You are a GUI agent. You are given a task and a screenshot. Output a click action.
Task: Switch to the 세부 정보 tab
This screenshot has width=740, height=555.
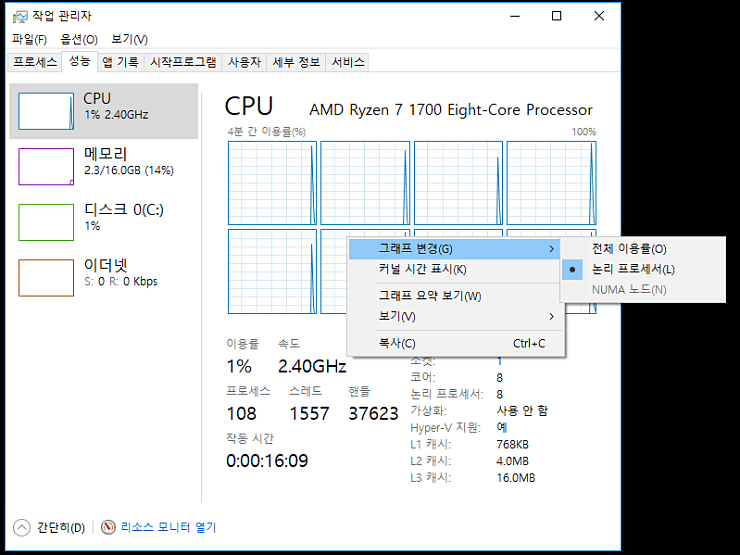coord(296,62)
